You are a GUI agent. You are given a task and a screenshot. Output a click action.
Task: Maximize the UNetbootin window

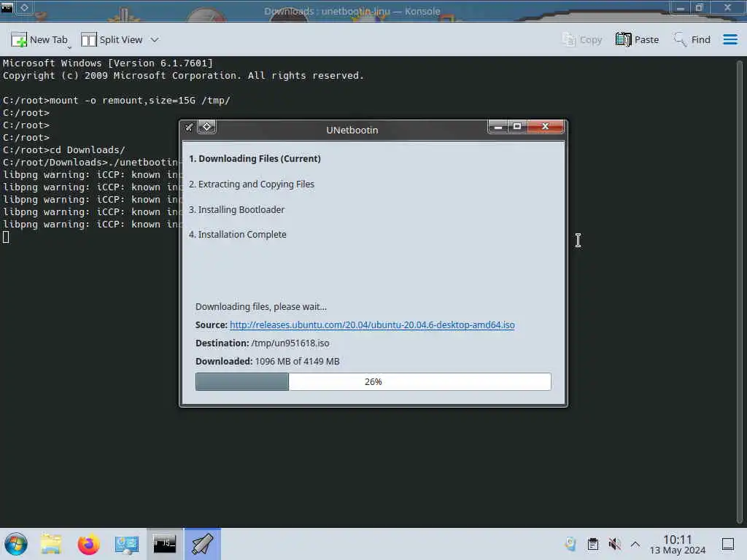(517, 127)
